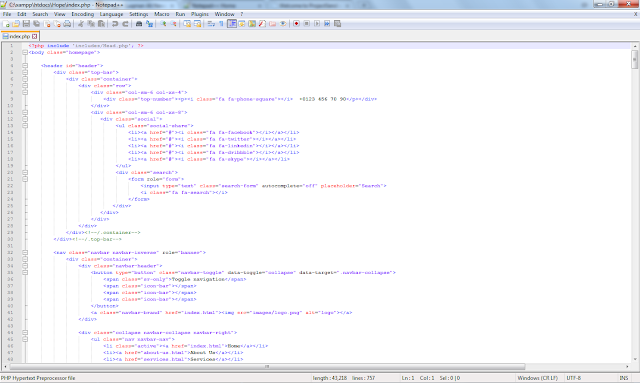Open the Macro menu
The image size is (640, 383).
click(162, 14)
